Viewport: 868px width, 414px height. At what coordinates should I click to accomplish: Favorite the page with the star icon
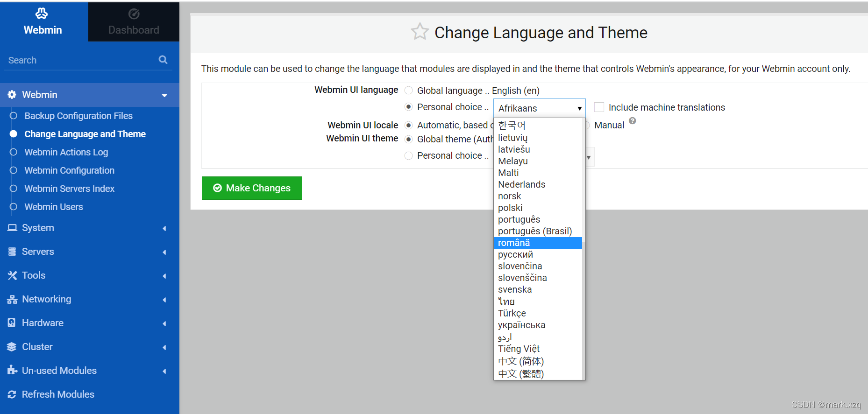pyautogui.click(x=420, y=32)
